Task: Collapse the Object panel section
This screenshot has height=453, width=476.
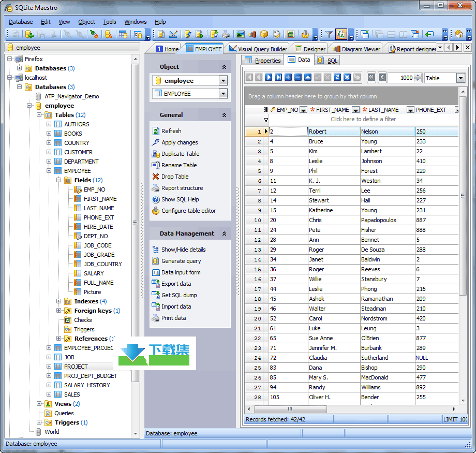Action: tap(224, 67)
